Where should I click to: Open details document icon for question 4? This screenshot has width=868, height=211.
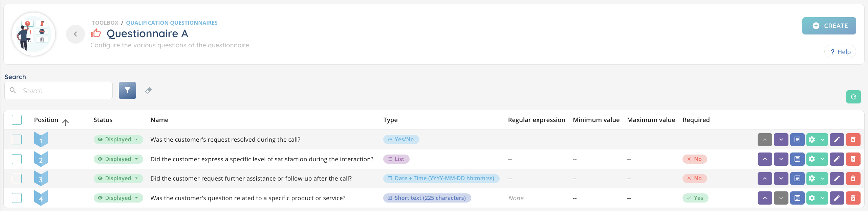point(797,198)
